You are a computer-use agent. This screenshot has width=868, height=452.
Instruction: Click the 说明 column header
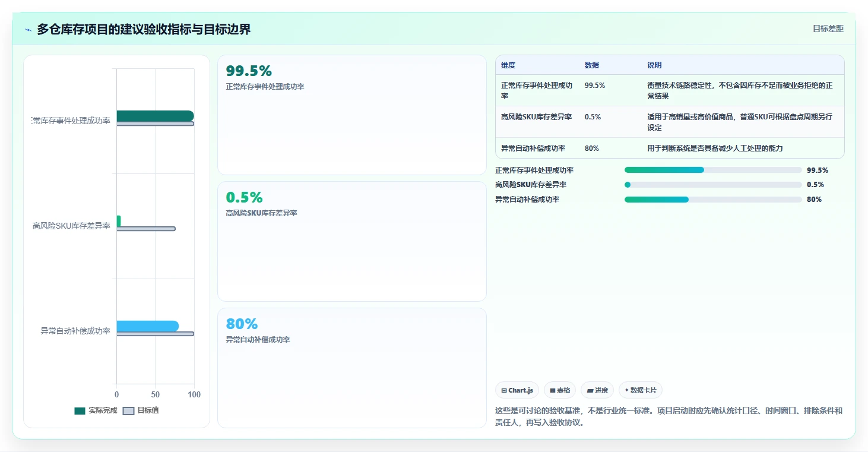654,65
